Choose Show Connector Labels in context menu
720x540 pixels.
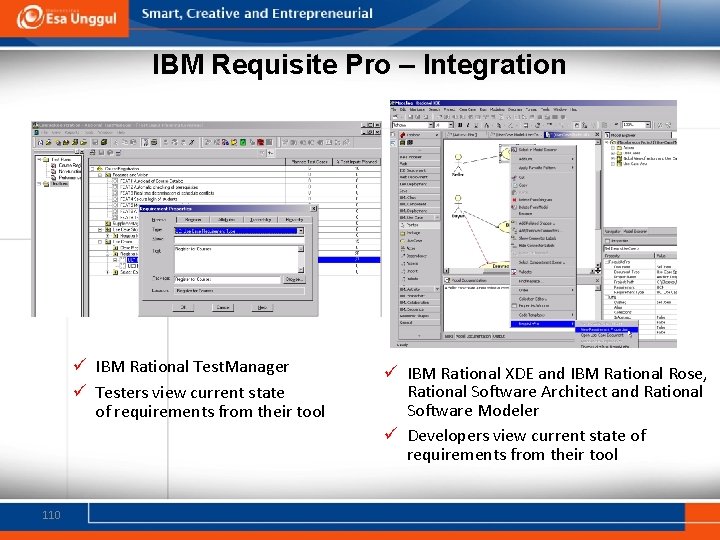tap(543, 238)
